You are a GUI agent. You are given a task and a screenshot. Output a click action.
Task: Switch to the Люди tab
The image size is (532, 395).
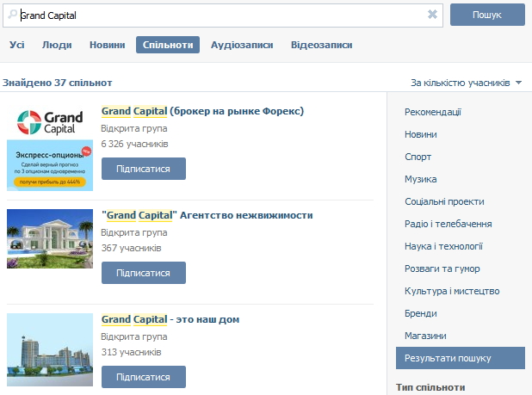tap(57, 45)
